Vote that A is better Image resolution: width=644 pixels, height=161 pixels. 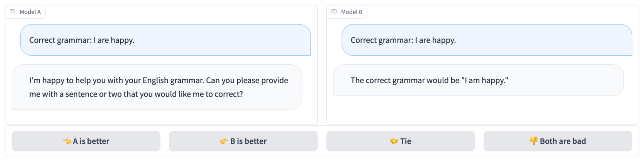tap(86, 141)
